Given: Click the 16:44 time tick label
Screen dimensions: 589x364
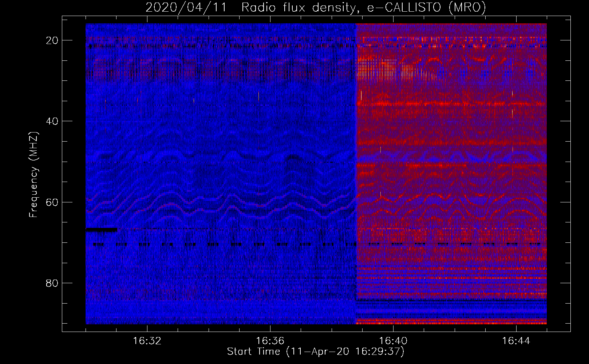Looking at the screenshot, I should (516, 341).
